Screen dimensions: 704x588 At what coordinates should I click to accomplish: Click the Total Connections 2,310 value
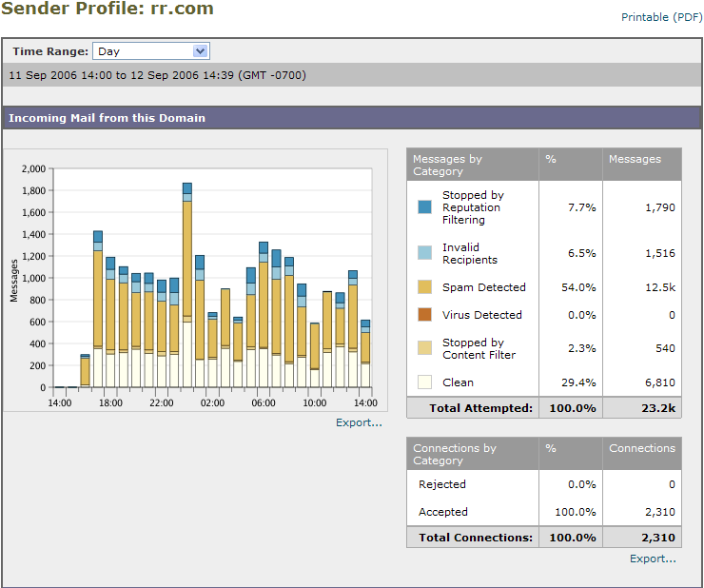tap(658, 538)
